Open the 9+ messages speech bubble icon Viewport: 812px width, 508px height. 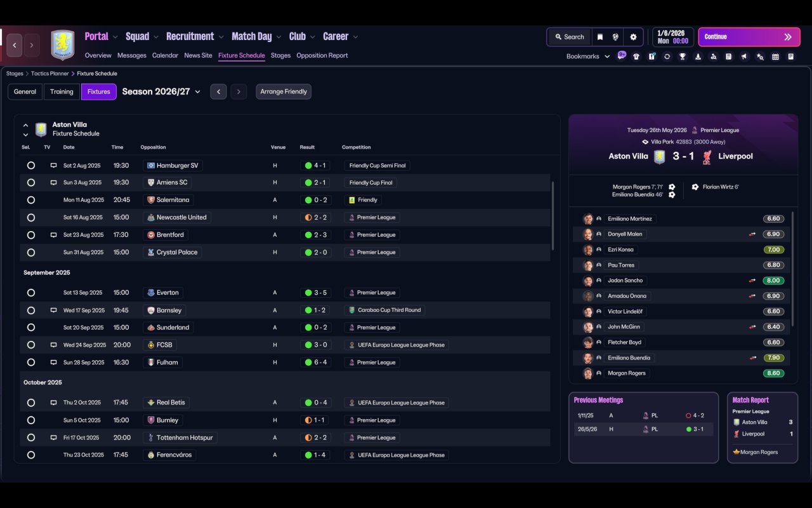click(622, 55)
